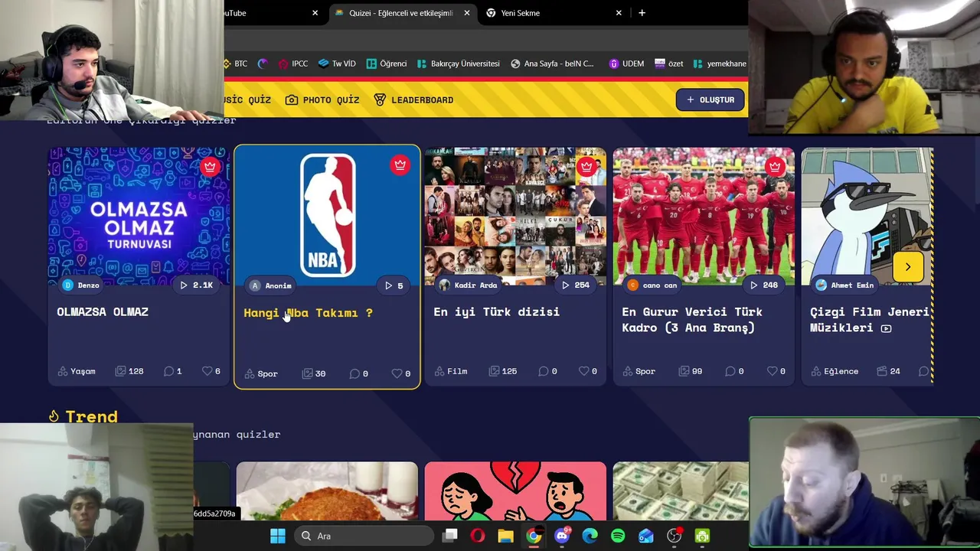The width and height of the screenshot is (980, 551).
Task: Click the crown badge on NBA card
Action: point(400,165)
